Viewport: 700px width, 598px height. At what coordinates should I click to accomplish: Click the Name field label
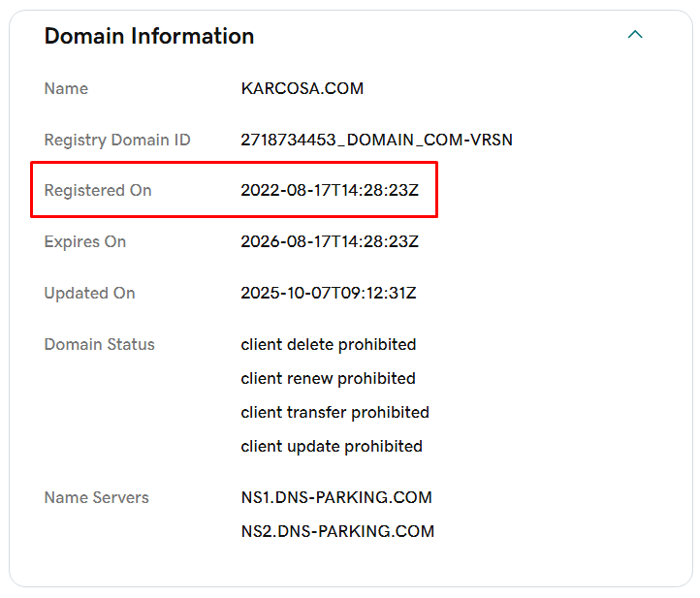[66, 88]
